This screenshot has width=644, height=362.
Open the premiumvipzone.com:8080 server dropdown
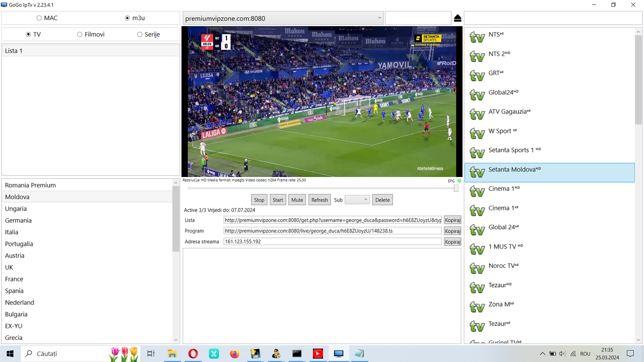click(x=282, y=18)
